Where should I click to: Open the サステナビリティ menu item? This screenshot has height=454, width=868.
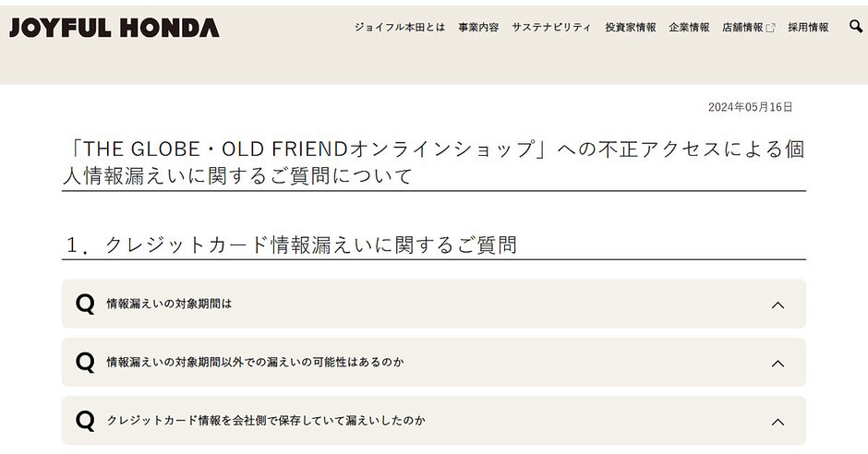[551, 27]
